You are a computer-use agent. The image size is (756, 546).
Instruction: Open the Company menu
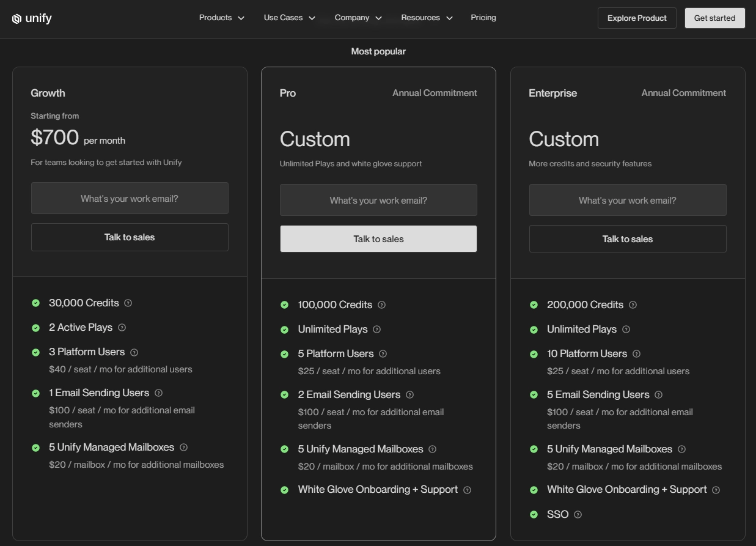pos(358,18)
